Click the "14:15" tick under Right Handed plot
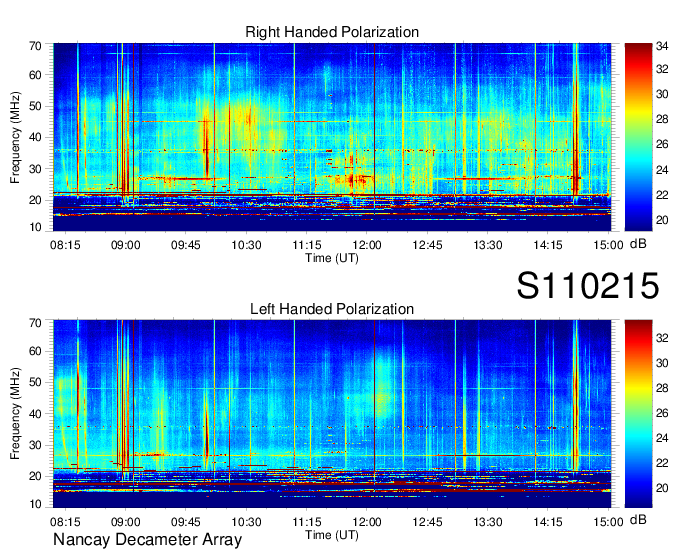The width and height of the screenshot is (680, 552). coord(548,245)
